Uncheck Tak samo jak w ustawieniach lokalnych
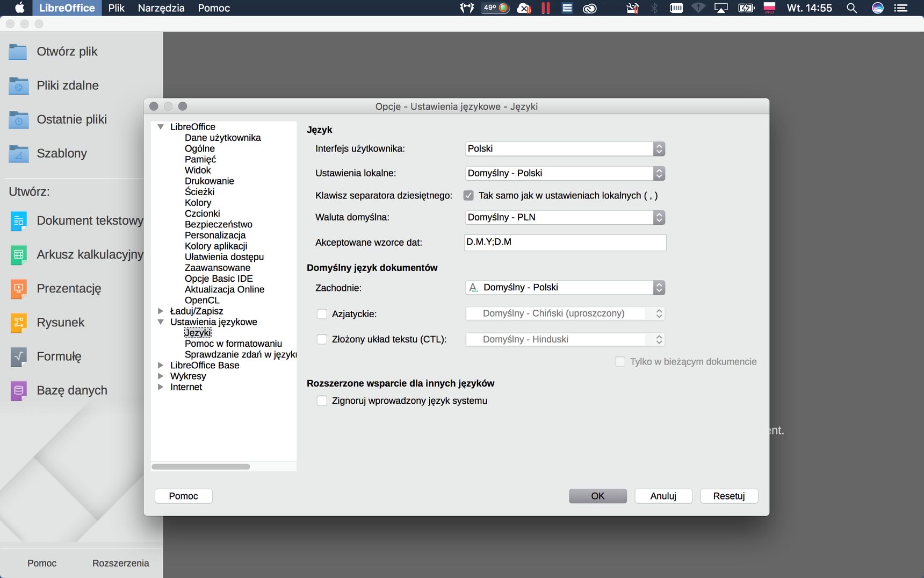 click(468, 196)
